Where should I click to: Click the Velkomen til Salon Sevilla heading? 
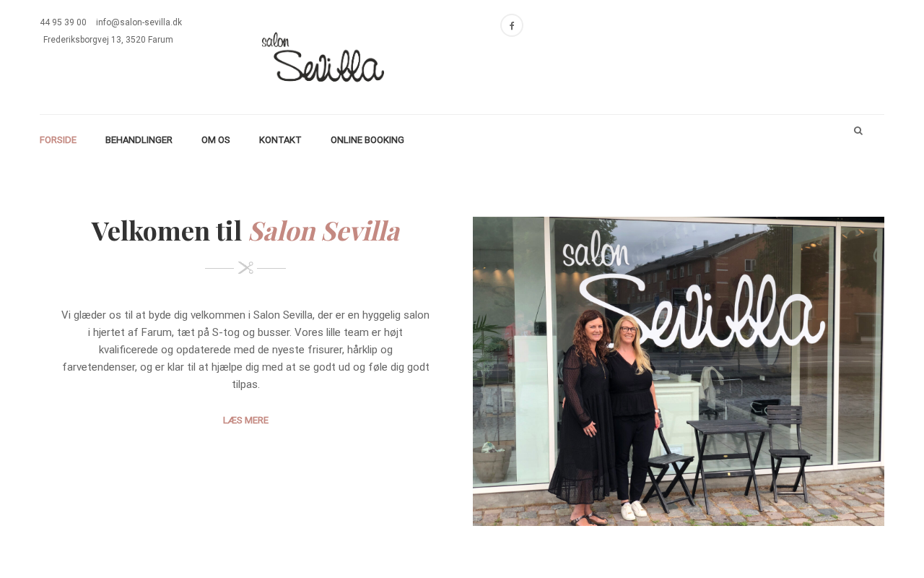coord(245,230)
